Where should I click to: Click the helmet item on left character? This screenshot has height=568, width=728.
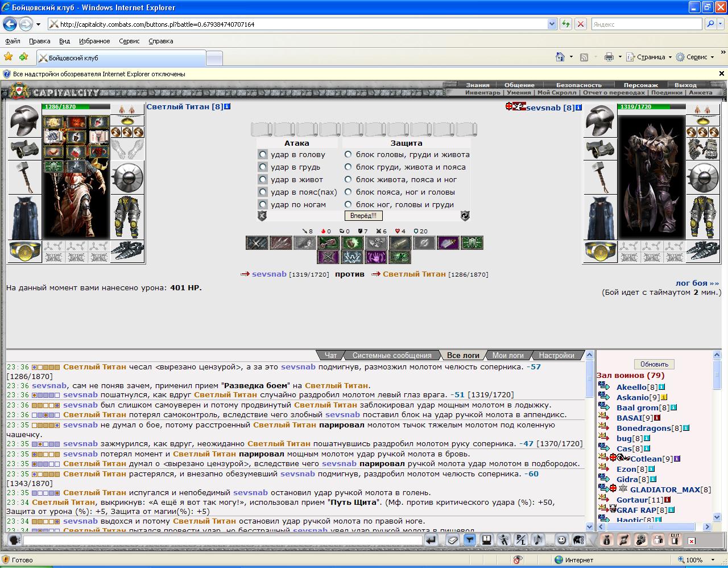(x=24, y=121)
